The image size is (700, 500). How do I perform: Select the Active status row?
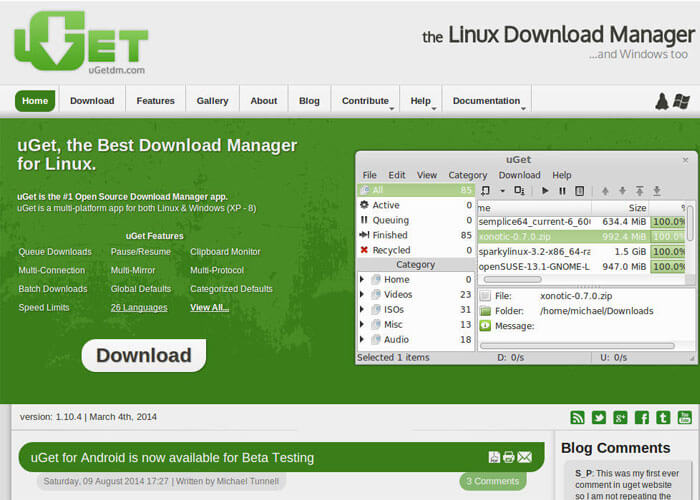tap(416, 205)
